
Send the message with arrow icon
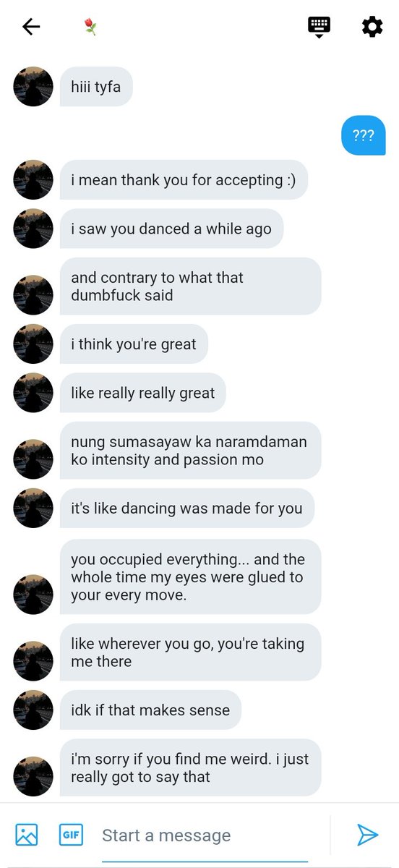coord(368,835)
